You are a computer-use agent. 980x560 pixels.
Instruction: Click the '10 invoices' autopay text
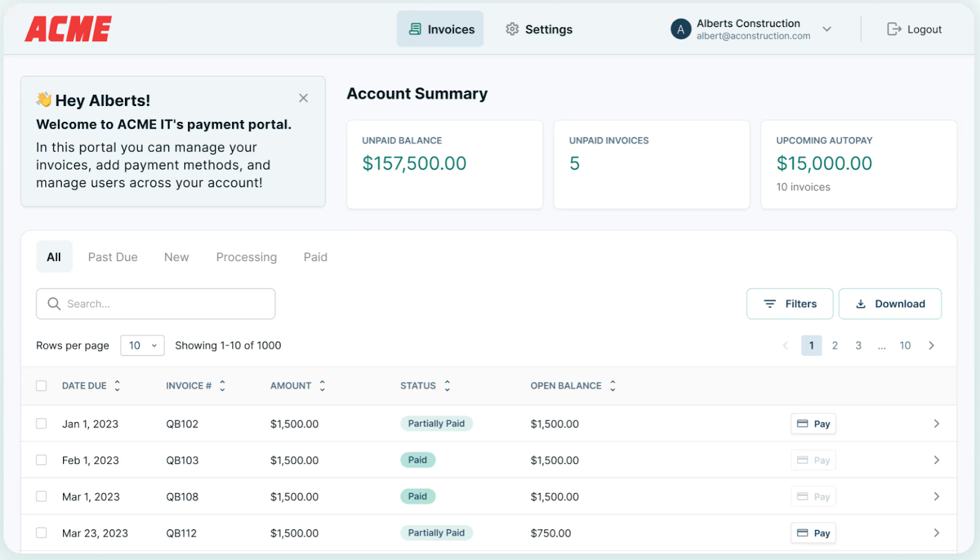804,187
